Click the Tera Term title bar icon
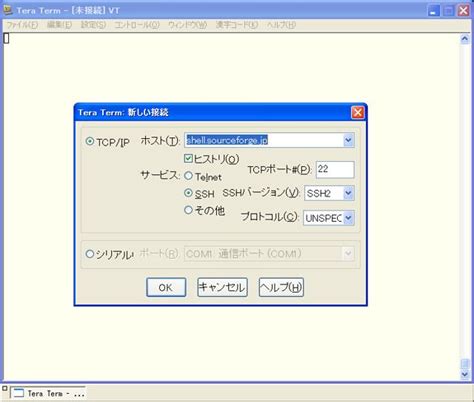This screenshot has width=474, height=402. point(8,10)
